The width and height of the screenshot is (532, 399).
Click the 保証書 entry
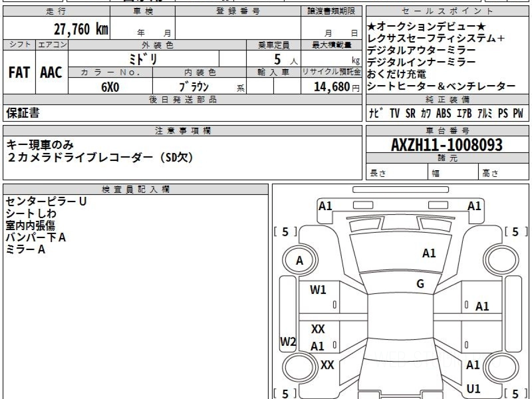(23, 113)
